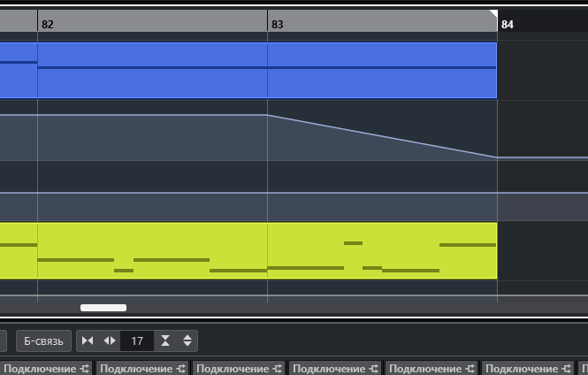Viewport: 588px width, 375px height.
Task: Click the white triangle locator at bar 84
Action: [x=493, y=13]
